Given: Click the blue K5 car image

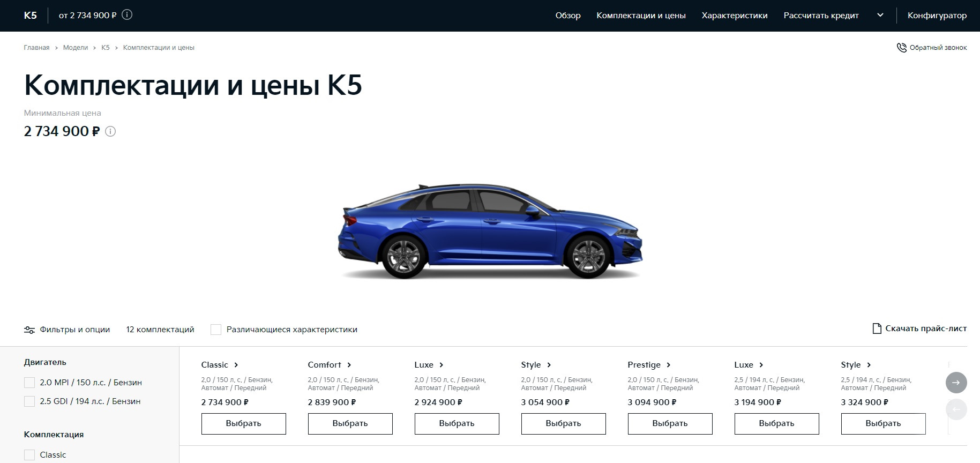Looking at the screenshot, I should point(490,231).
